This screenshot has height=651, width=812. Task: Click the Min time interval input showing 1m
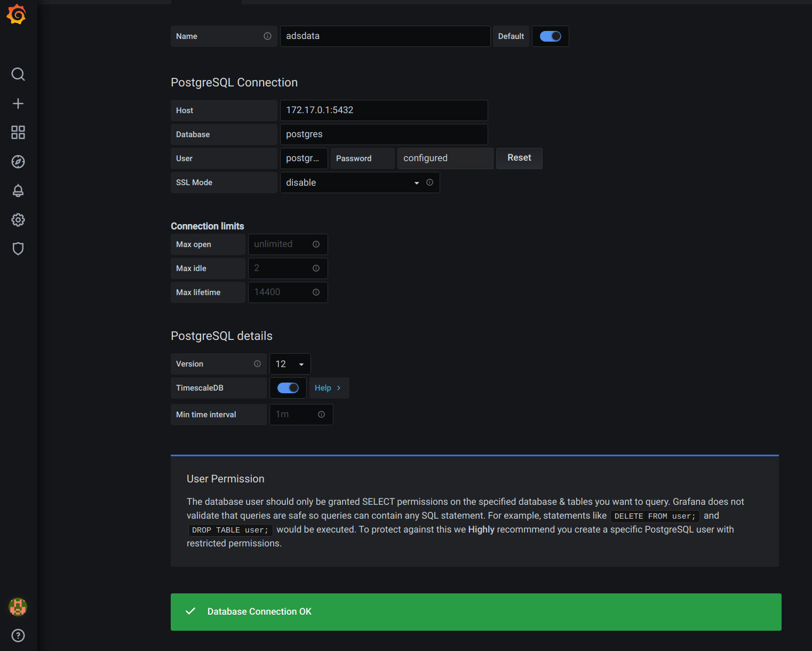tap(301, 415)
